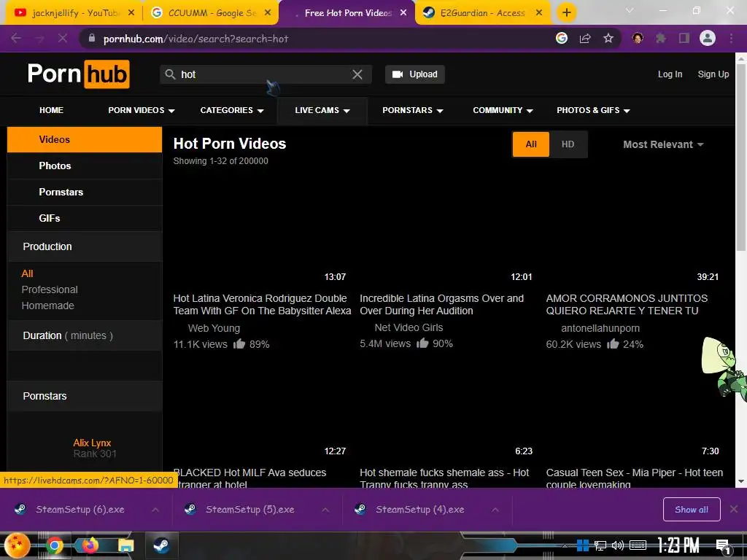Select Photos in the left sidebar

tap(85, 166)
